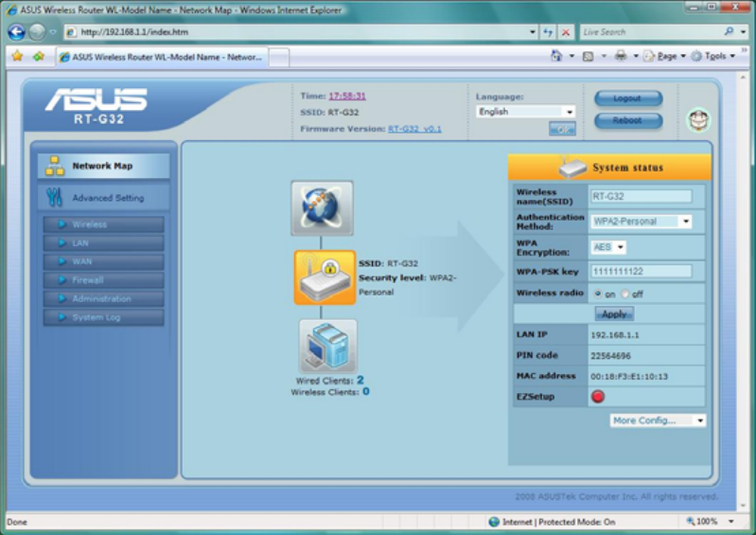756x535 pixels.
Task: Expand the Live Search options arrow
Action: click(x=743, y=32)
